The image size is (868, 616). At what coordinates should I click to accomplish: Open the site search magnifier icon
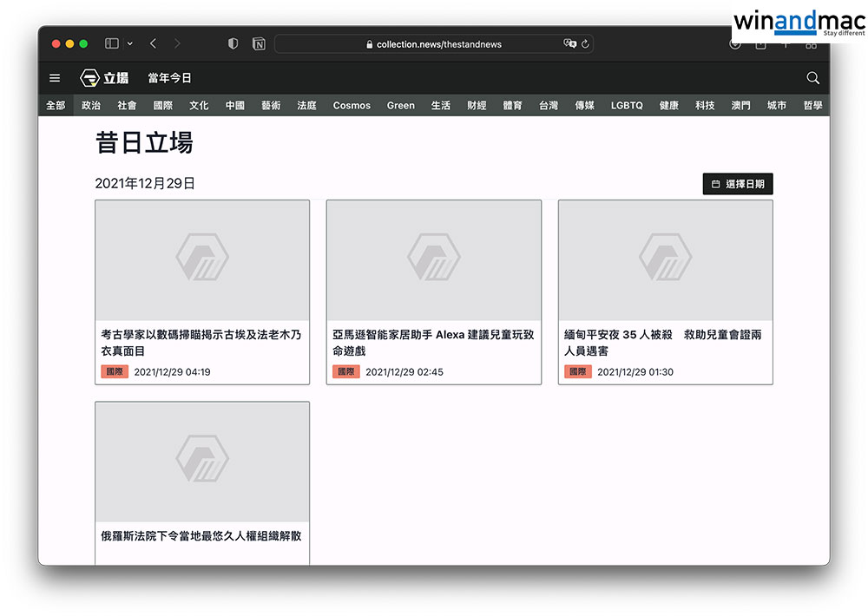[812, 78]
